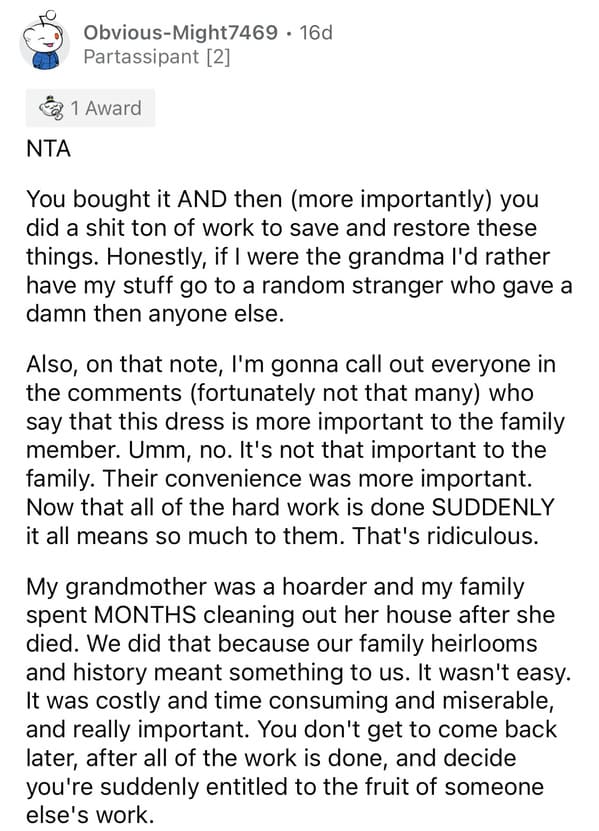Select the Partassipant [2] user flair
The image size is (599, 831).
[x=157, y=57]
